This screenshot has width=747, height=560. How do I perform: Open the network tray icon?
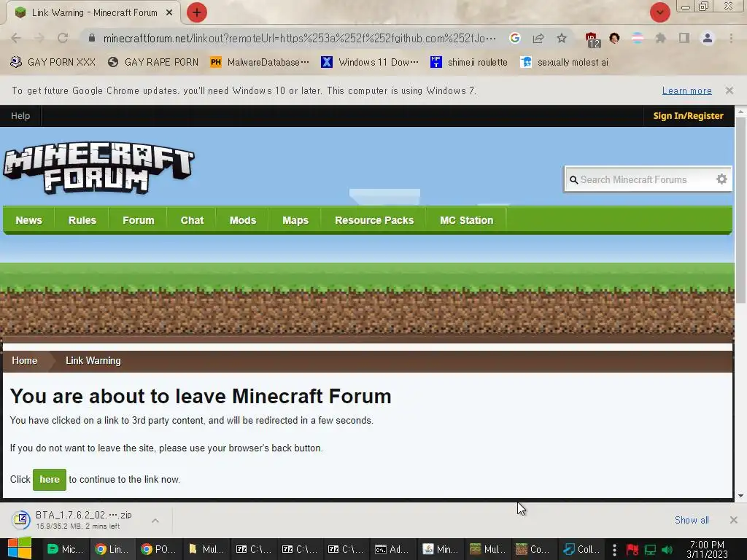point(650,550)
